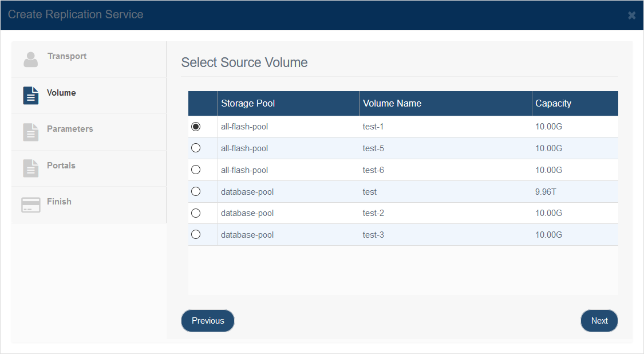Choose the test-3 volume radio button

[x=196, y=234]
